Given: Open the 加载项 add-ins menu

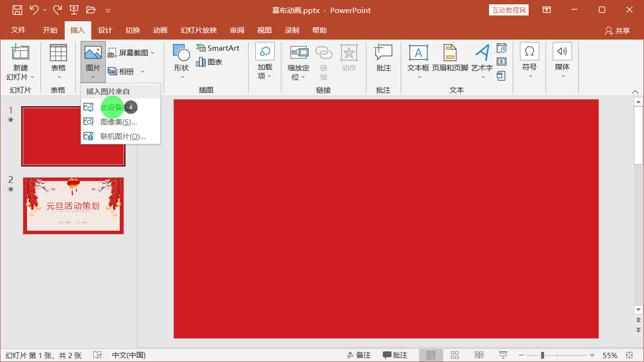Looking at the screenshot, I should [265, 62].
